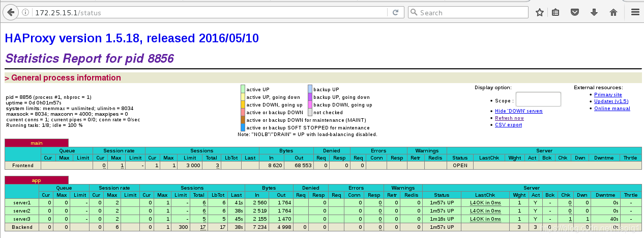
Task: Click server3 last session '45s'
Action: 239,218
